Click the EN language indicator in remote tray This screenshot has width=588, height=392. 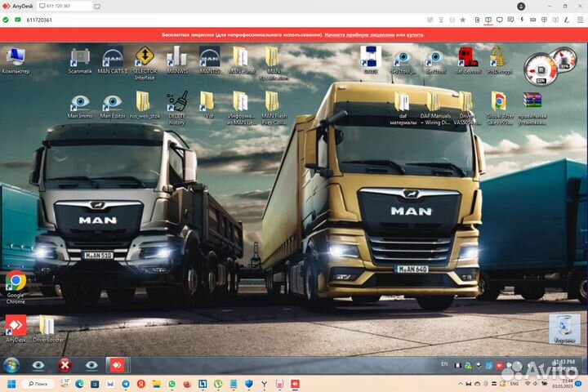pyautogui.click(x=444, y=363)
